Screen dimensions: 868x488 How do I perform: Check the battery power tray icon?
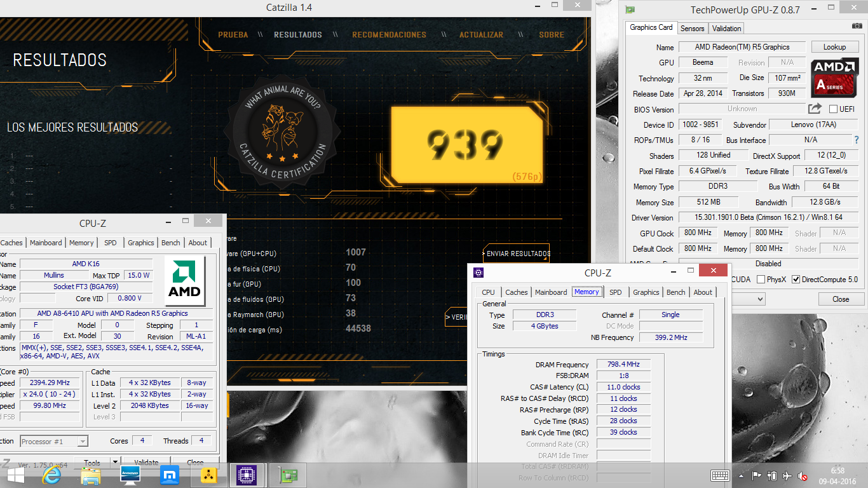click(772, 475)
